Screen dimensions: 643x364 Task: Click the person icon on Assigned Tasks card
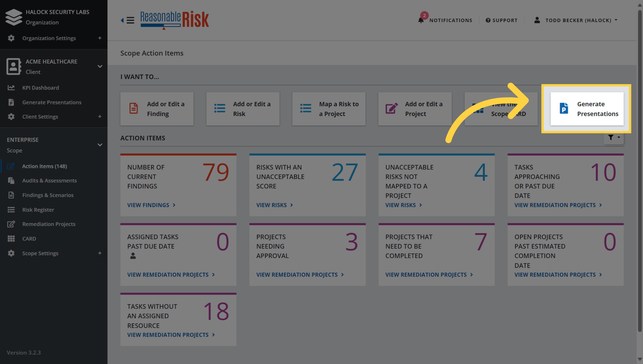133,256
